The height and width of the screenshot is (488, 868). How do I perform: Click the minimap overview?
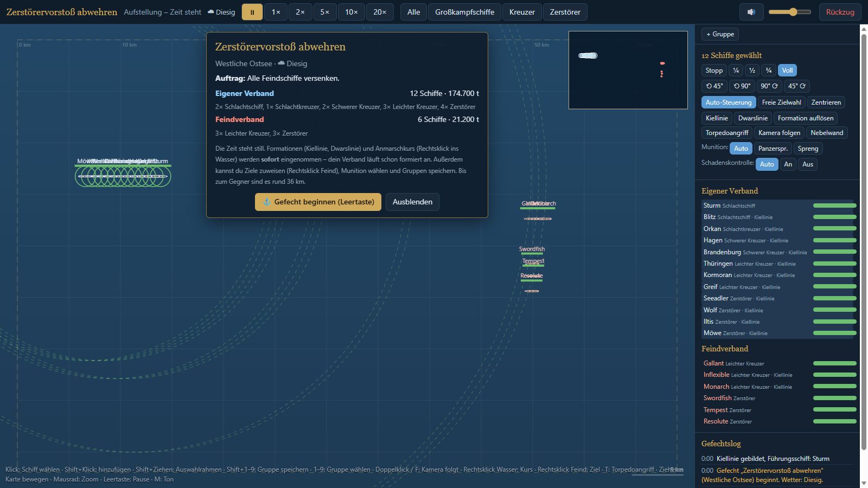coord(628,70)
